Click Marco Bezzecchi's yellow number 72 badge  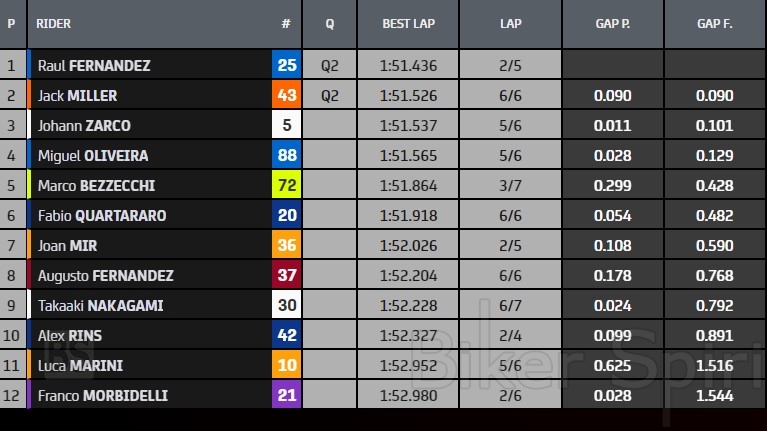(x=287, y=186)
